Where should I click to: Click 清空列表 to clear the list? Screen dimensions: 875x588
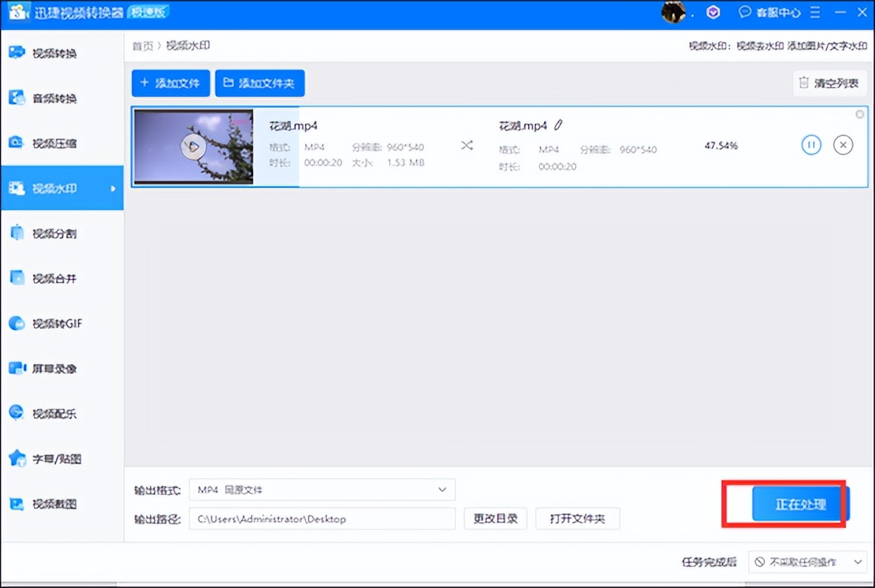[829, 83]
